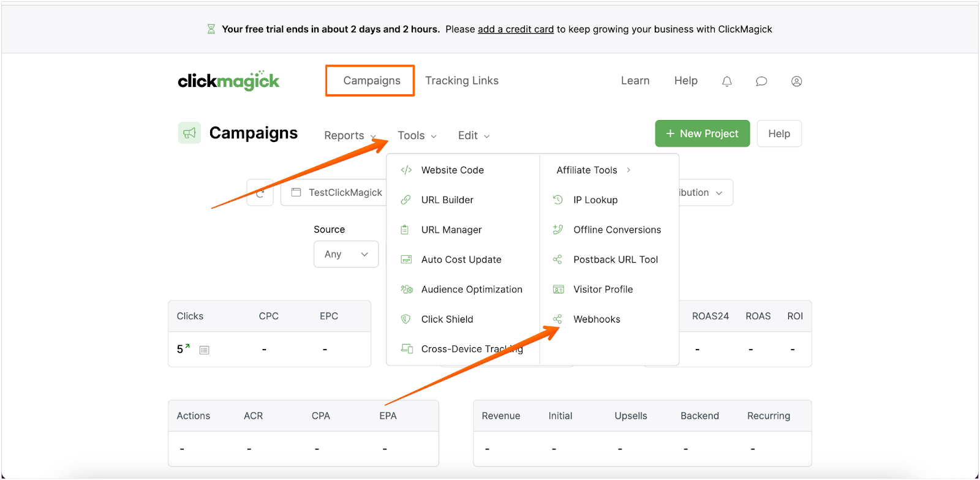The width and height of the screenshot is (980, 480).
Task: Open the user account profile icon
Action: pyautogui.click(x=796, y=81)
